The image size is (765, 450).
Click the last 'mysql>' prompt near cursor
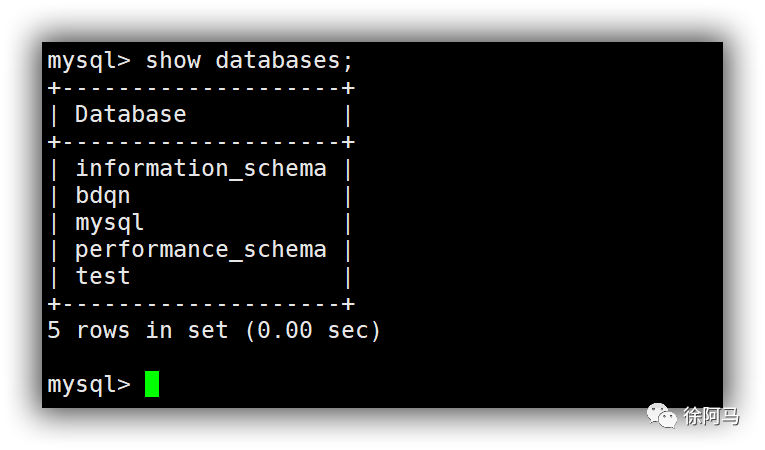(89, 385)
